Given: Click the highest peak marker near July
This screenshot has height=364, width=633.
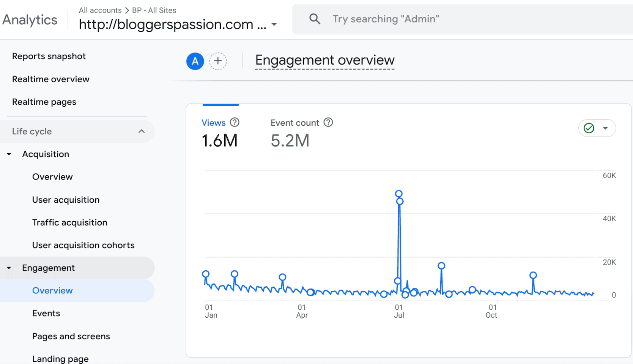Looking at the screenshot, I should pyautogui.click(x=398, y=194).
